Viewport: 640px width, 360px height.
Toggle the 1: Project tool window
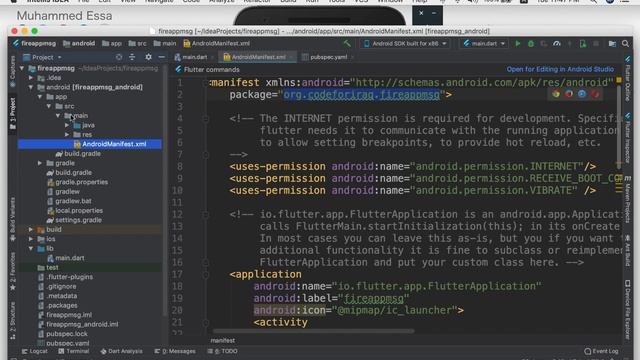click(12, 114)
